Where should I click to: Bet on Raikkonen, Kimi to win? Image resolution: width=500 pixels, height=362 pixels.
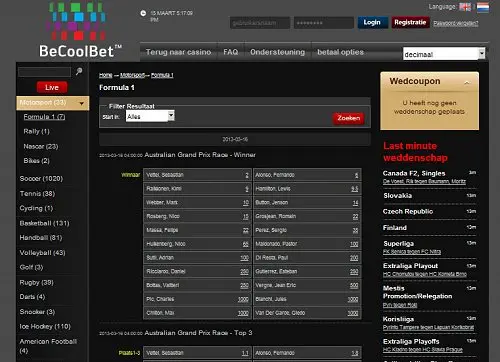point(197,189)
